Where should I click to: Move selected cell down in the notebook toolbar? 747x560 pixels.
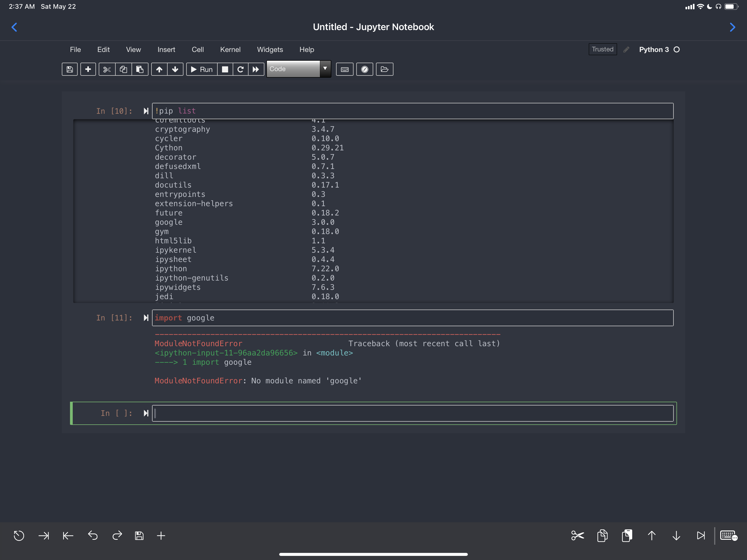pyautogui.click(x=175, y=69)
